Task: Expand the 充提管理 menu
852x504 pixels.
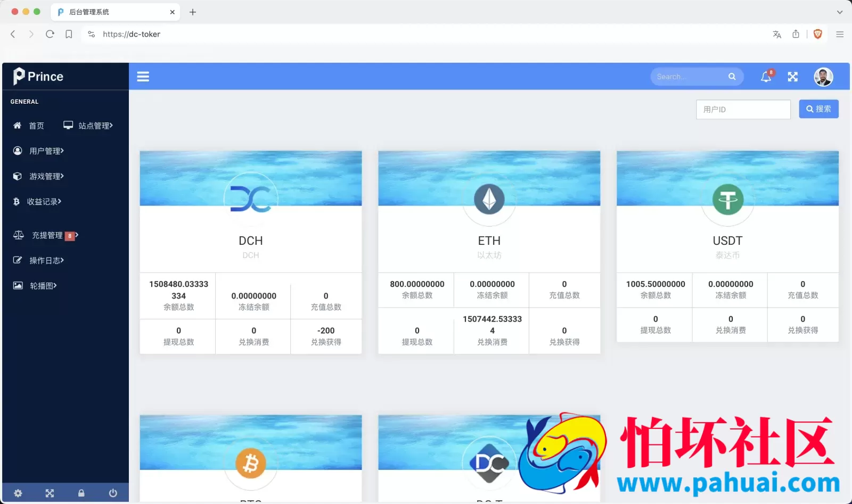Action: pyautogui.click(x=46, y=235)
